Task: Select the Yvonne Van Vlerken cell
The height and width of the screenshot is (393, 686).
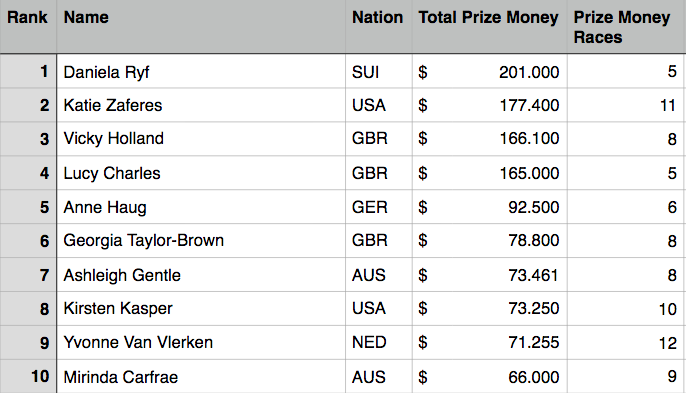Action: click(201, 343)
